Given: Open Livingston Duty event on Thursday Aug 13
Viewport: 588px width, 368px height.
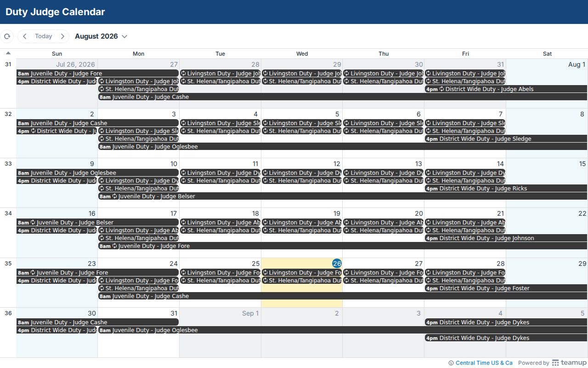Looking at the screenshot, I should point(384,173).
